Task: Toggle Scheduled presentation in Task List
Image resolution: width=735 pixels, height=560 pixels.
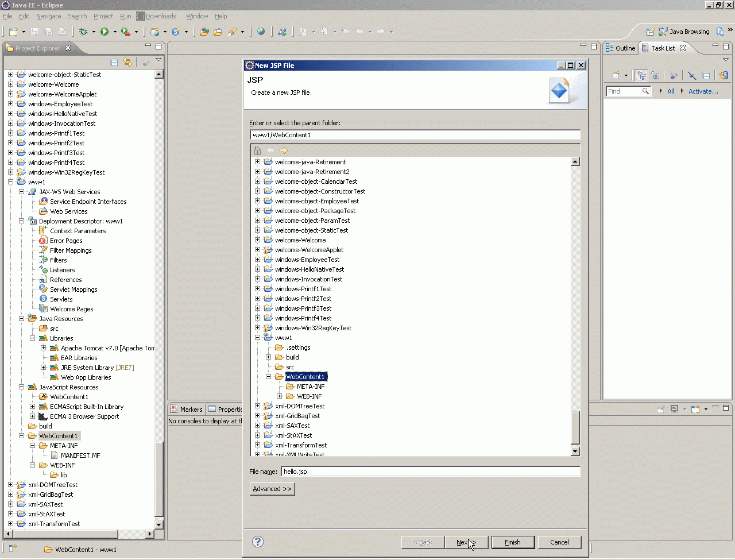Action: tap(655, 75)
